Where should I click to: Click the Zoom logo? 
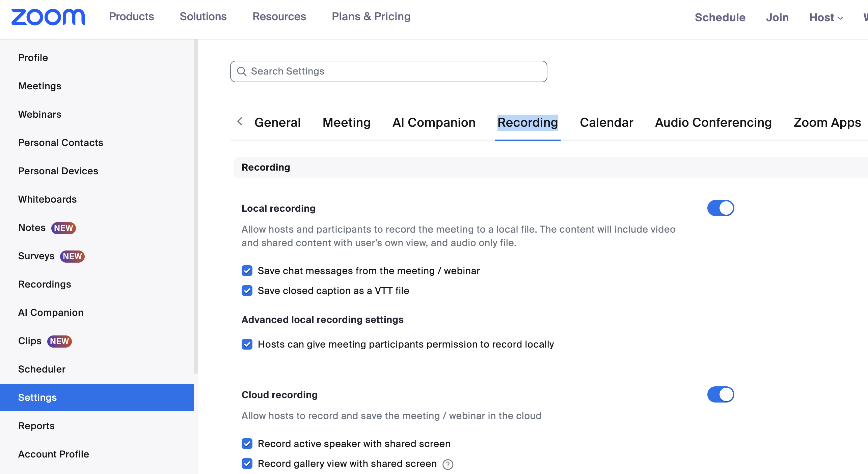pos(48,17)
